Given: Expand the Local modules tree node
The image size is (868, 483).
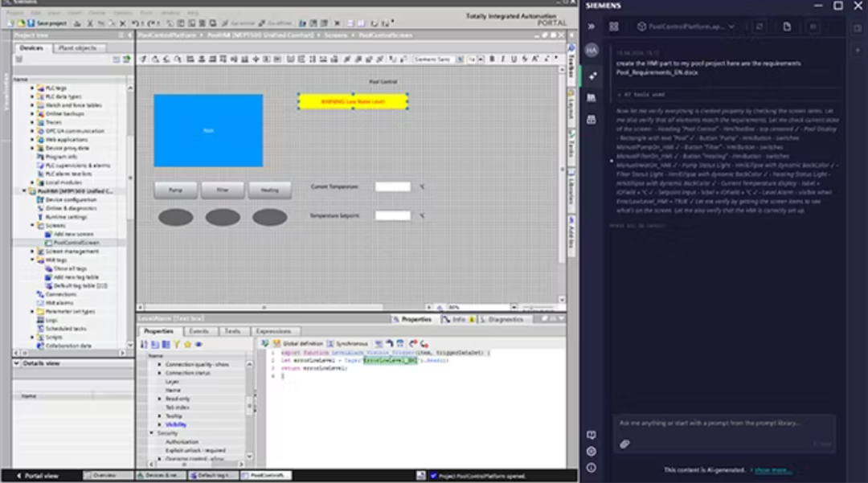Looking at the screenshot, I should click(32, 182).
